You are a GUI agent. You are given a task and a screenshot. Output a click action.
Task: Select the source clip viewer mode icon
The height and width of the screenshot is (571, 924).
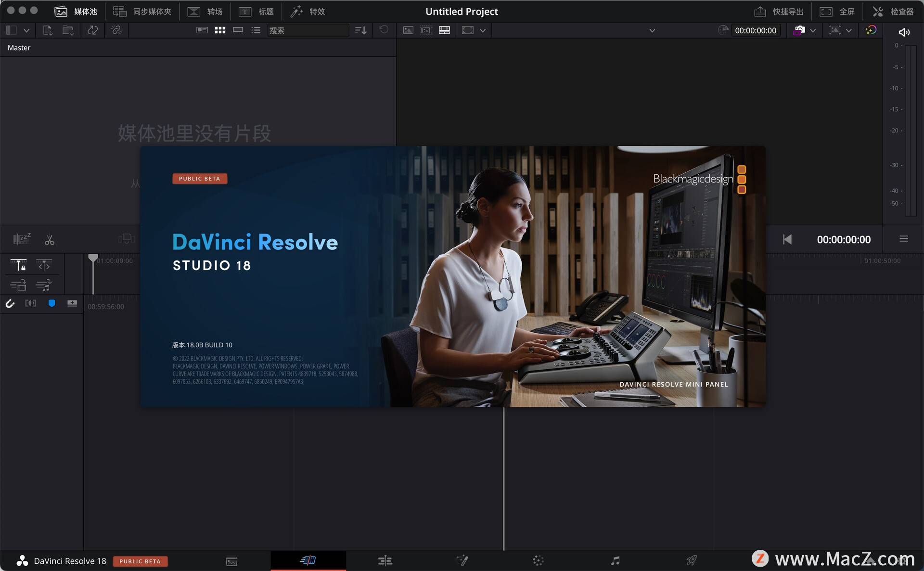[x=408, y=30]
